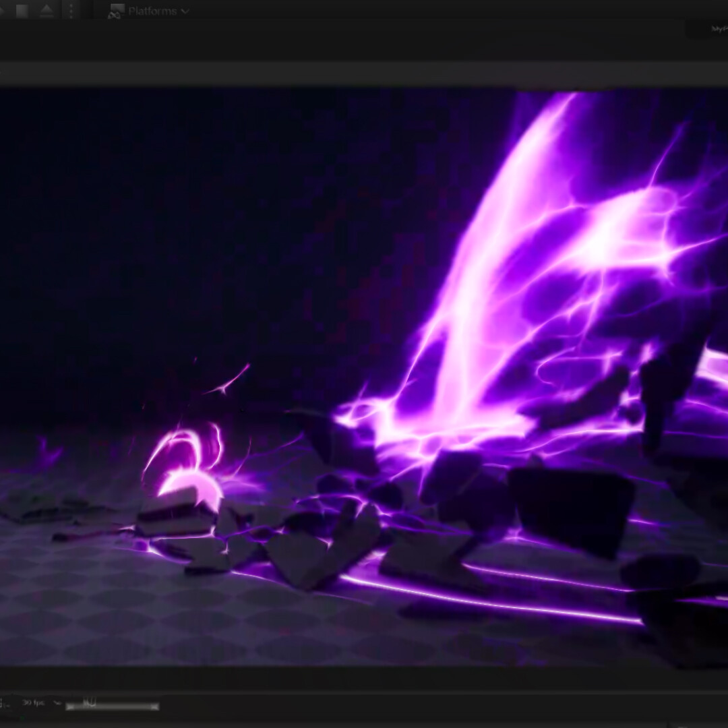Open the frame-rate chevron next to 30 fps
Viewport: 728px width, 728px height.
[x=57, y=704]
